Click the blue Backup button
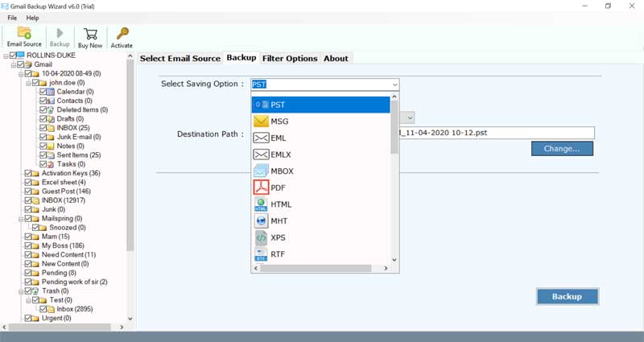The height and width of the screenshot is (342, 644). tap(567, 296)
